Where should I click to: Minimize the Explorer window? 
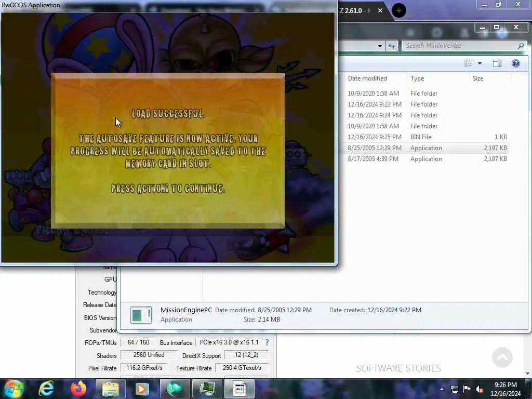coord(483,27)
